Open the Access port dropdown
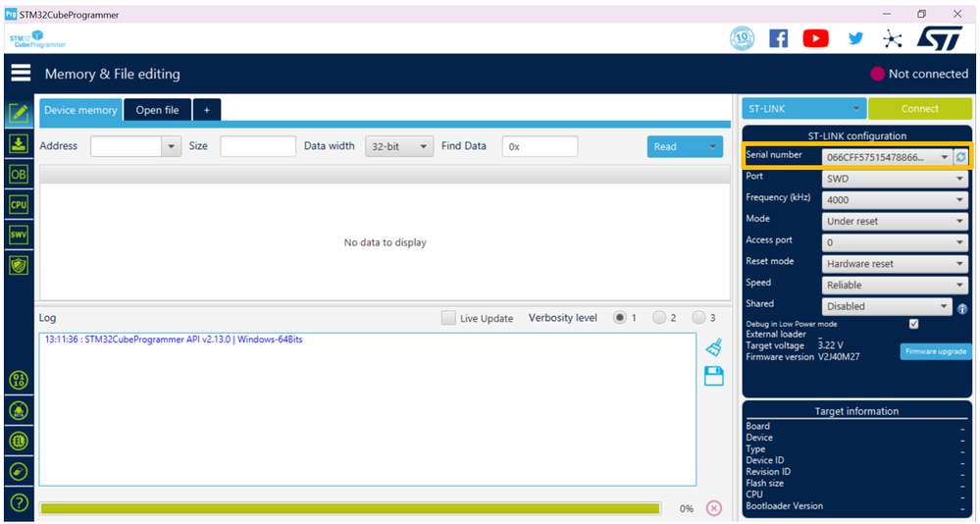 (x=895, y=242)
